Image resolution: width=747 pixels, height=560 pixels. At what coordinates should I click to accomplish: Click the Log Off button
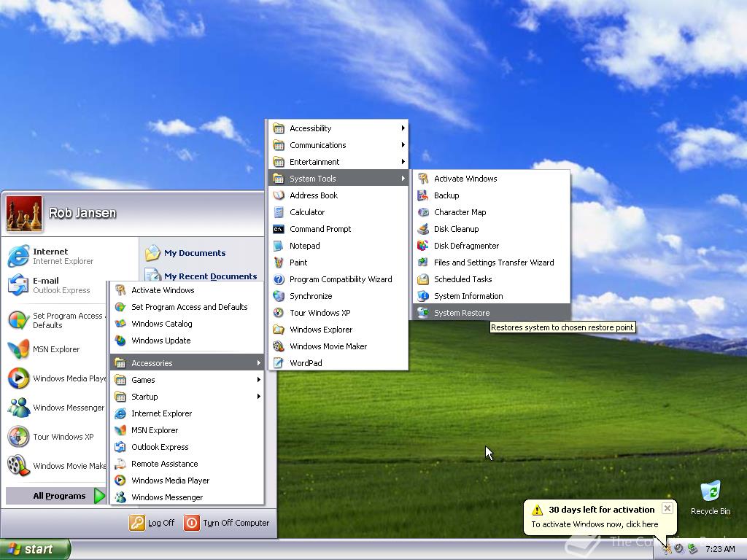coord(152,522)
